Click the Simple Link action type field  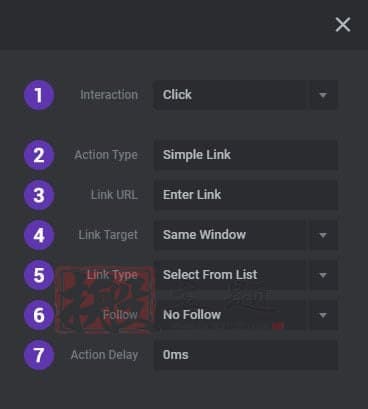pyautogui.click(x=246, y=155)
